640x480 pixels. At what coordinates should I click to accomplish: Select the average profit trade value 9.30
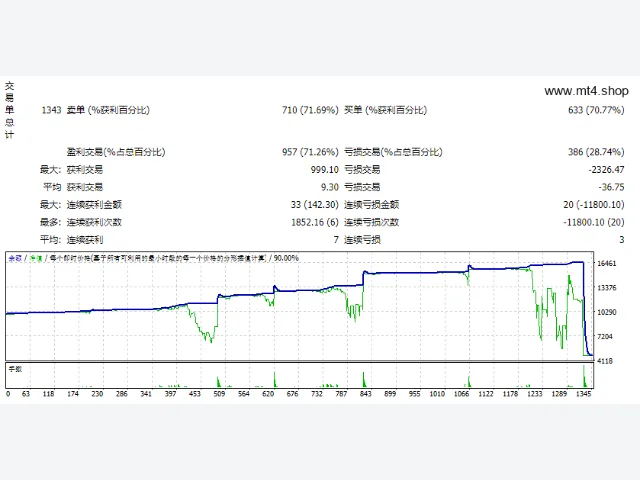[329, 187]
